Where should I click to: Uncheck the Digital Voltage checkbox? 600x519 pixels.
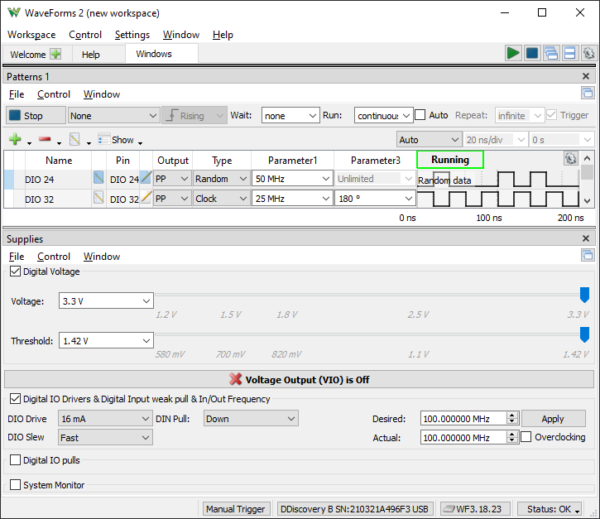[15, 271]
